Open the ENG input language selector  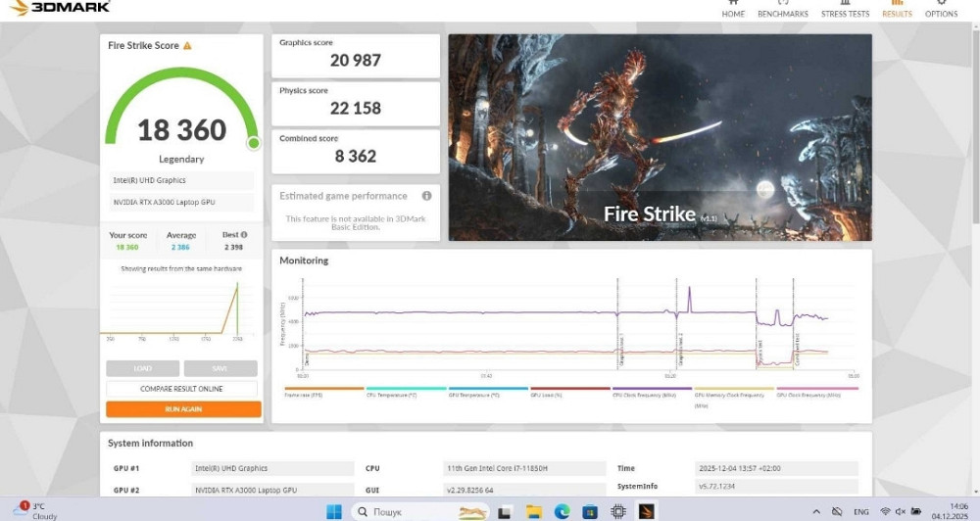(x=861, y=511)
